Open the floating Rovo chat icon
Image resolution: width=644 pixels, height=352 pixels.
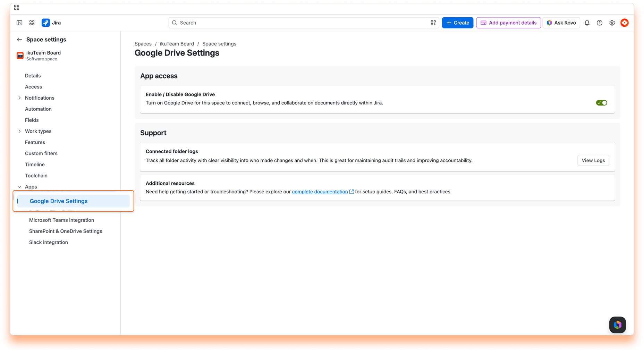(x=618, y=325)
